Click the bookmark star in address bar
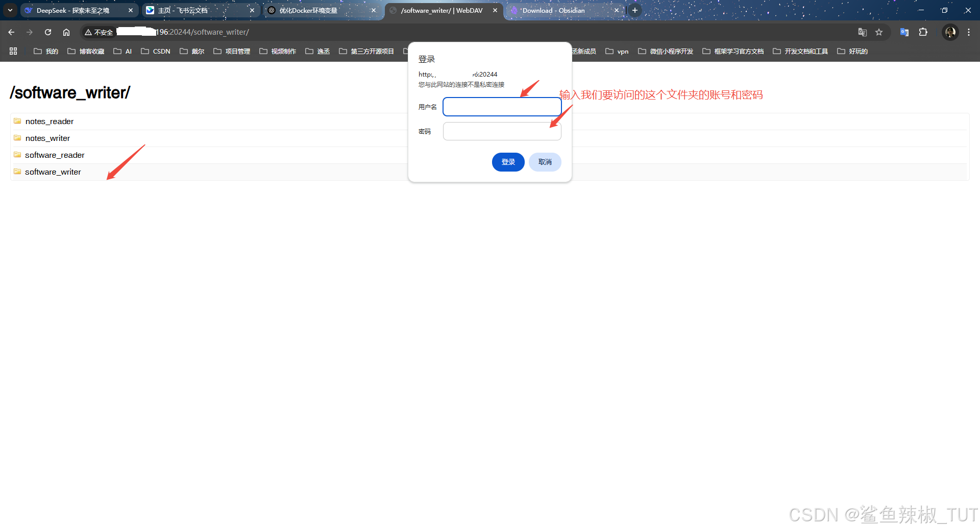The height and width of the screenshot is (531, 980). point(879,32)
